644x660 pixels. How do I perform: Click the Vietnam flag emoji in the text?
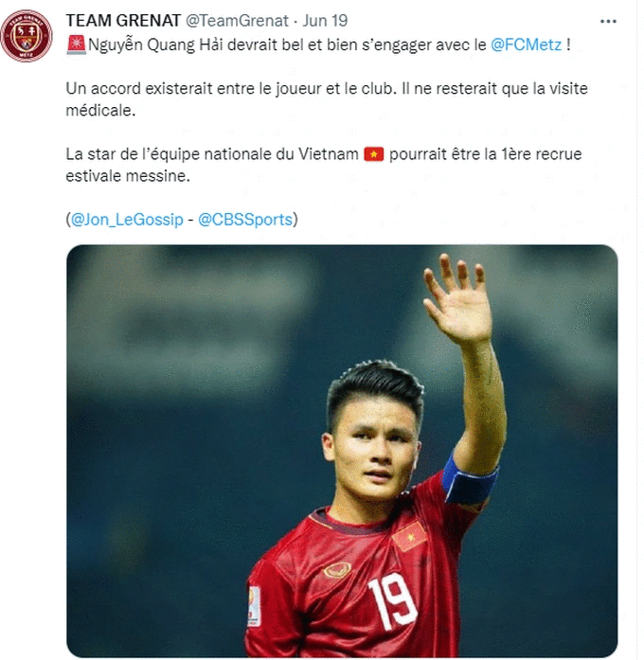pyautogui.click(x=373, y=154)
